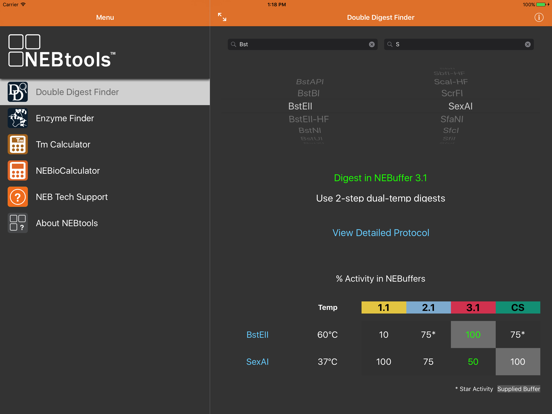The image size is (552, 414).
Task: Click 37°C temperature for SexAI
Action: click(327, 362)
